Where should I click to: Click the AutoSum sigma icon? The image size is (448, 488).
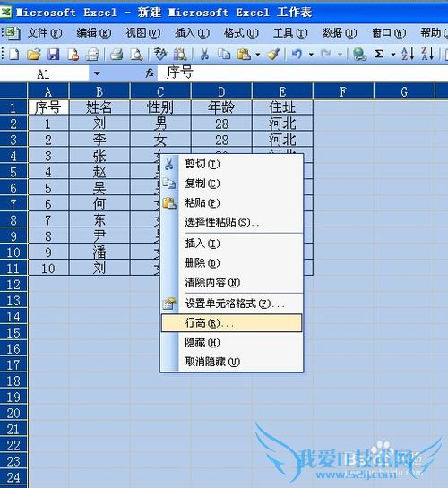tap(379, 55)
